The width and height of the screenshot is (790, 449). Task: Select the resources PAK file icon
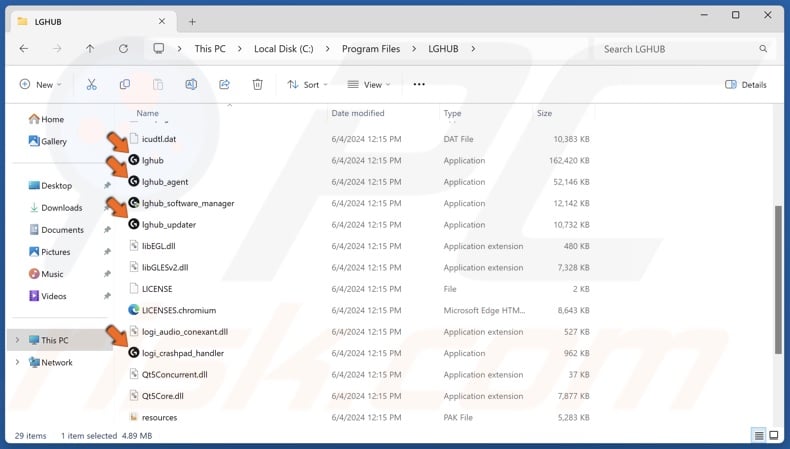(134, 417)
